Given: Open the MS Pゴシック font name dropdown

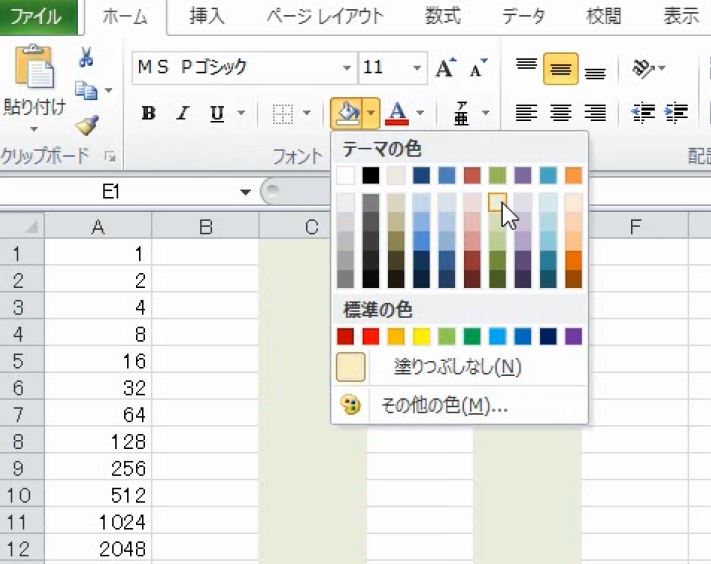Looking at the screenshot, I should click(x=346, y=68).
